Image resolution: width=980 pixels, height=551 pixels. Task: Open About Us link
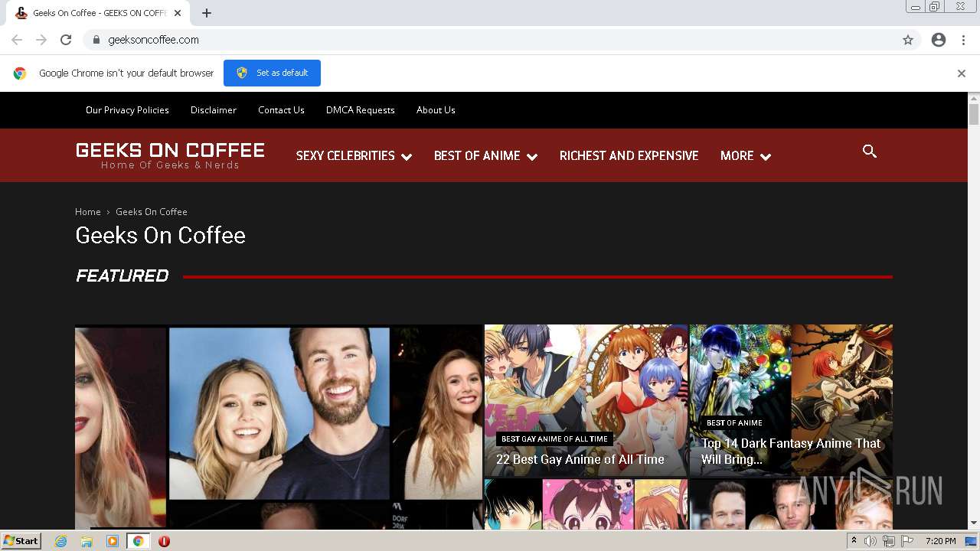(x=436, y=110)
